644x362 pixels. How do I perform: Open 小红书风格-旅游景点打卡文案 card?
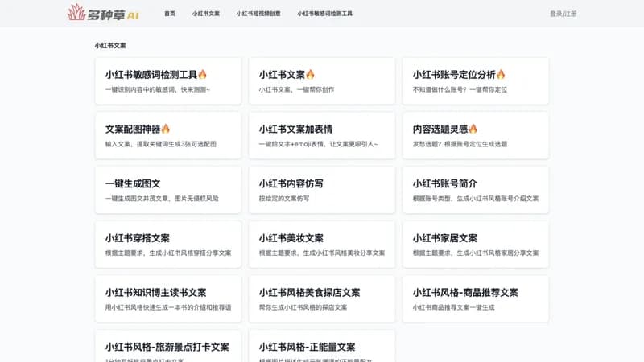click(x=168, y=347)
